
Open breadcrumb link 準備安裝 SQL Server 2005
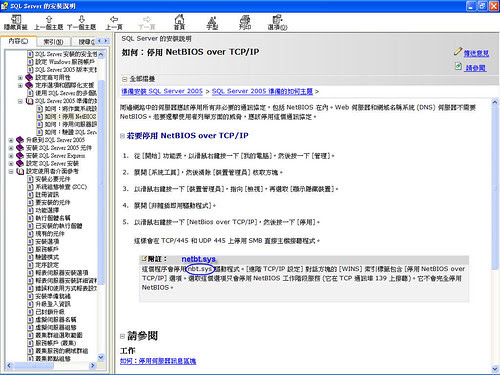(x=162, y=91)
